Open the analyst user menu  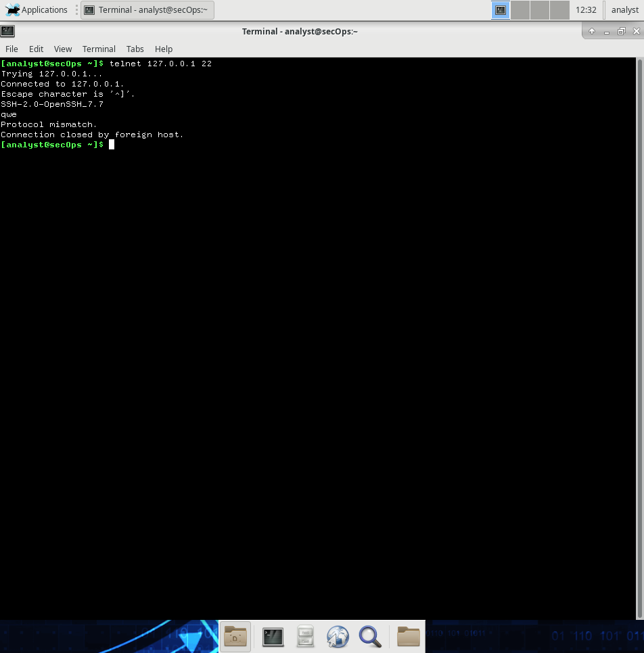pos(624,10)
